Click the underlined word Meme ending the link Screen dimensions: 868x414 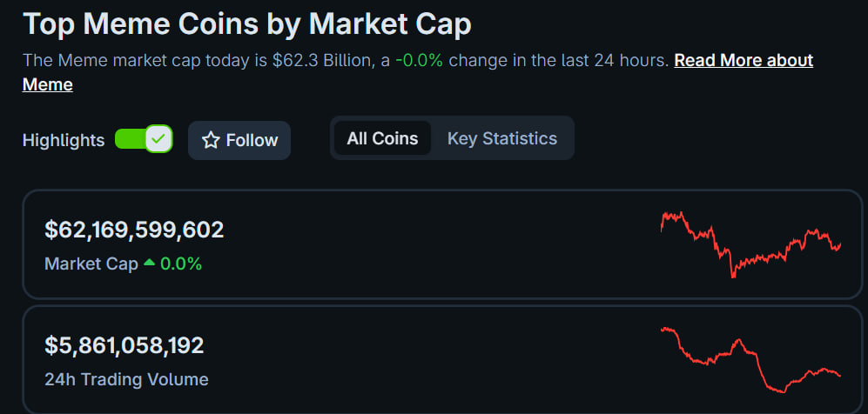pos(47,84)
